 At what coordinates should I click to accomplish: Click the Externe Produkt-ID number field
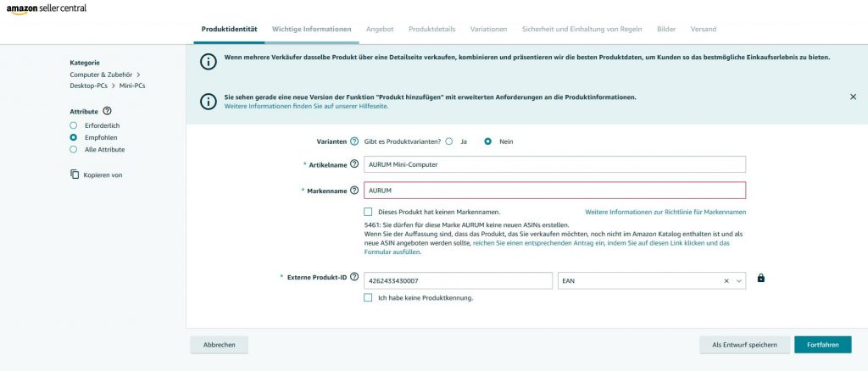459,281
